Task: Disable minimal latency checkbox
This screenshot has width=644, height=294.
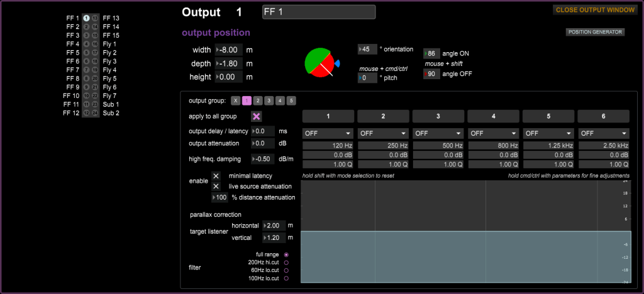Action: point(216,177)
